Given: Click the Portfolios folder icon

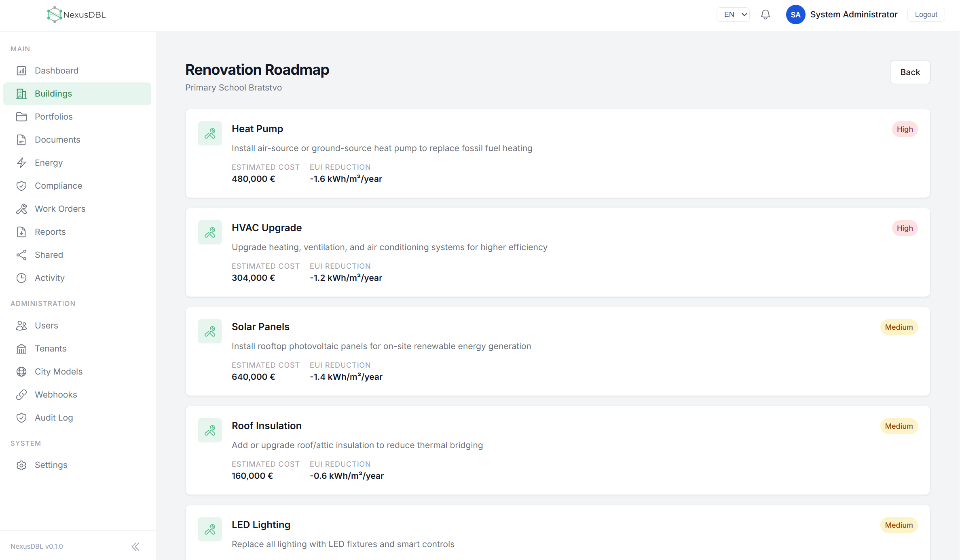Looking at the screenshot, I should 21,117.
